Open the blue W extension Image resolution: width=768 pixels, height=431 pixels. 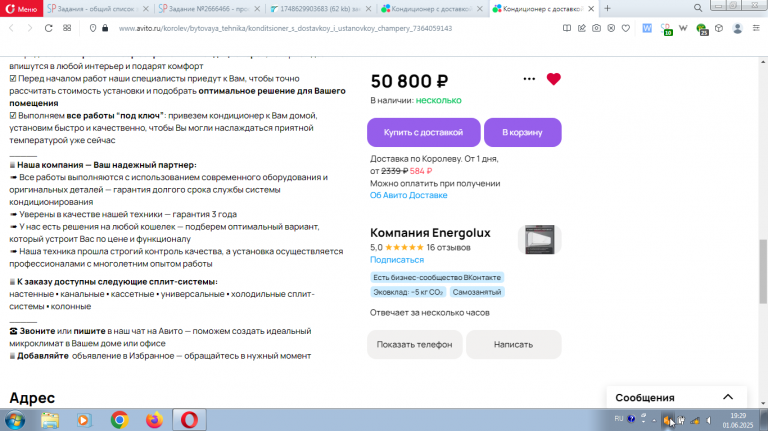[647, 28]
